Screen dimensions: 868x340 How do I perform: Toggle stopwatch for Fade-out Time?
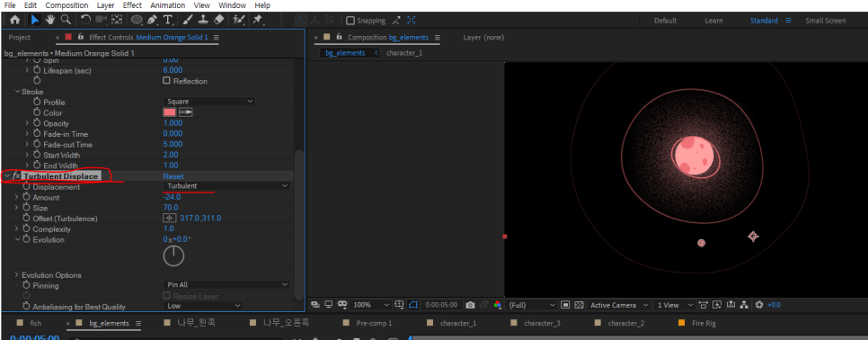[37, 144]
